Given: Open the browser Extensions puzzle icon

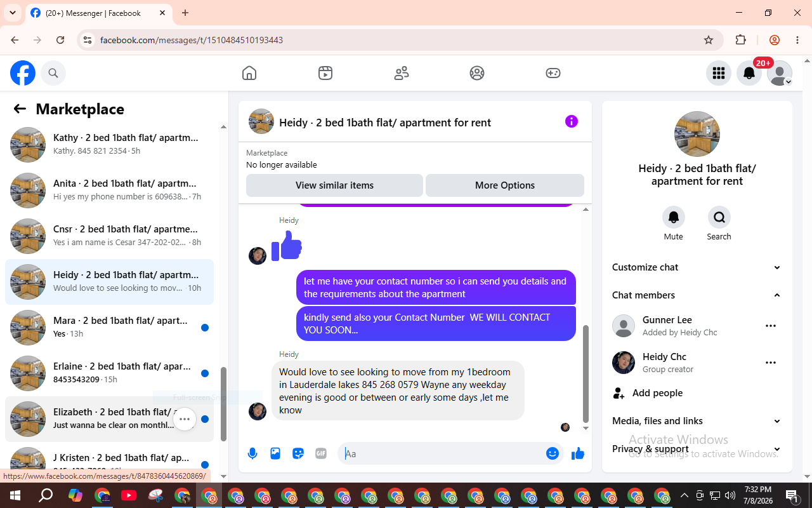Looking at the screenshot, I should 740,40.
